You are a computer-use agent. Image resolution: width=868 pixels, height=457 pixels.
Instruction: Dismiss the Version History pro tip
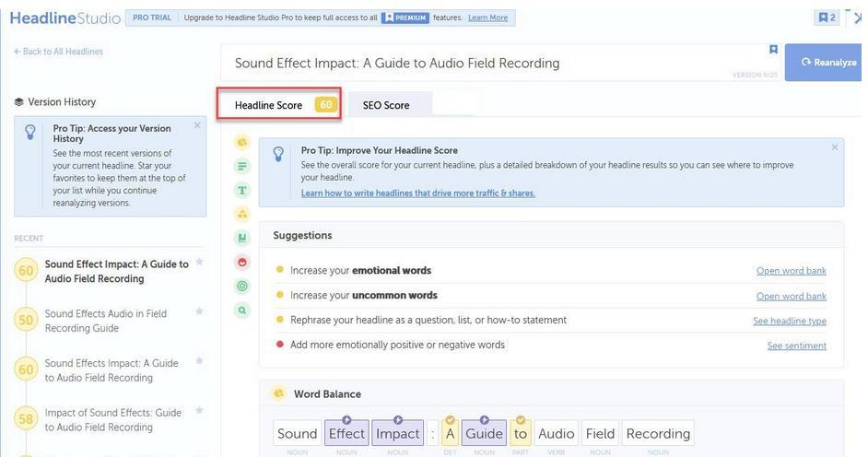tap(197, 125)
